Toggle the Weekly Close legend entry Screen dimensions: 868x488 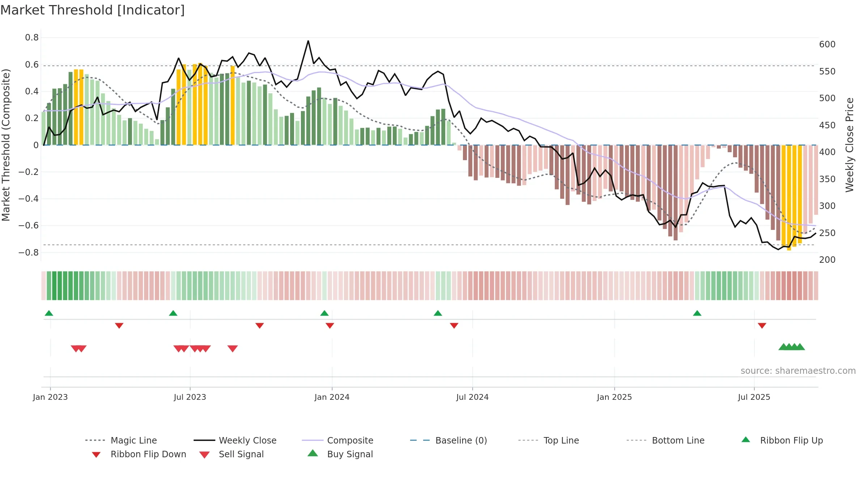pos(235,440)
